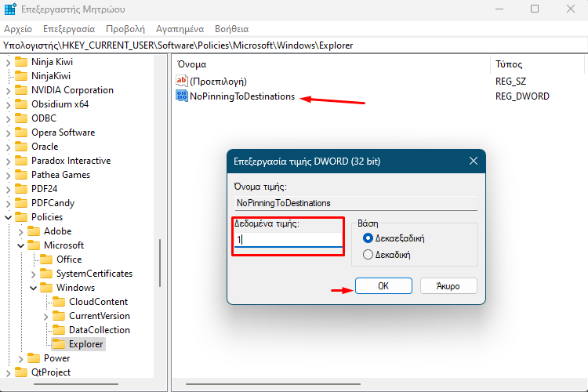588x392 pixels.
Task: Click the Opera Software folder icon
Action: pos(21,132)
